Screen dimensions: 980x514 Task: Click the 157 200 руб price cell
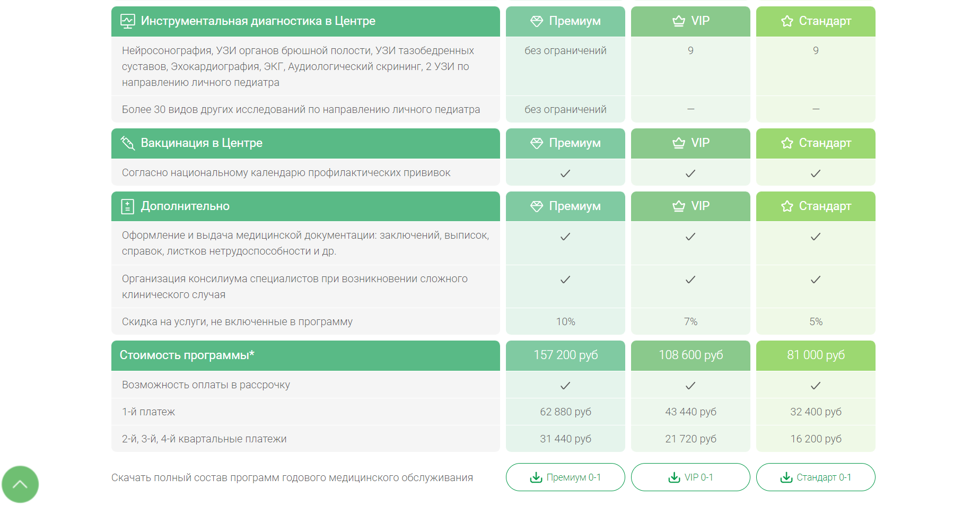click(x=565, y=355)
